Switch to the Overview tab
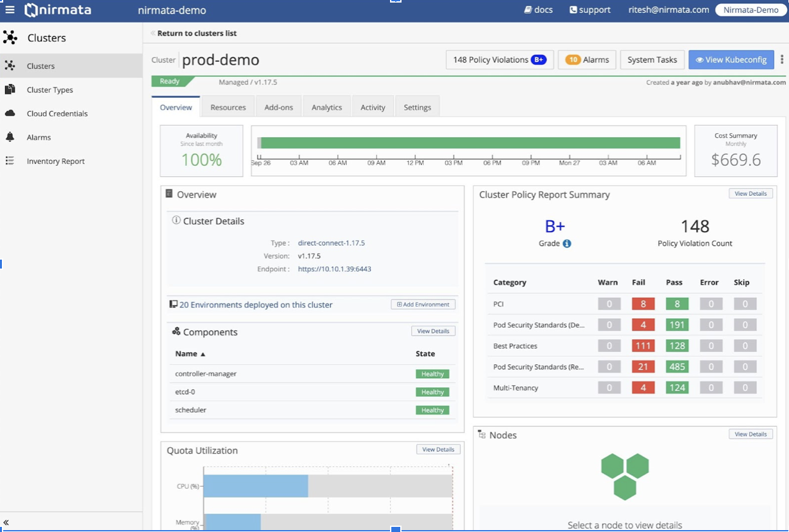The width and height of the screenshot is (789, 532). coord(176,107)
